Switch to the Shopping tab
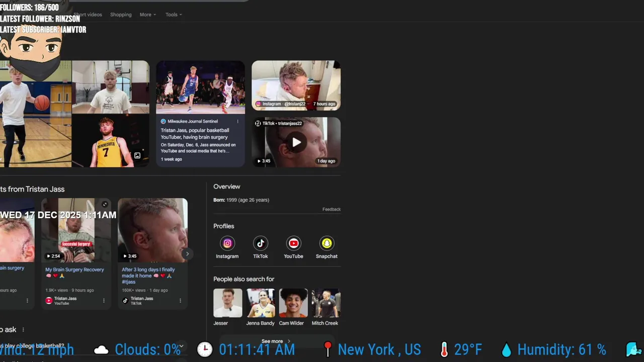The image size is (644, 362). 121,15
